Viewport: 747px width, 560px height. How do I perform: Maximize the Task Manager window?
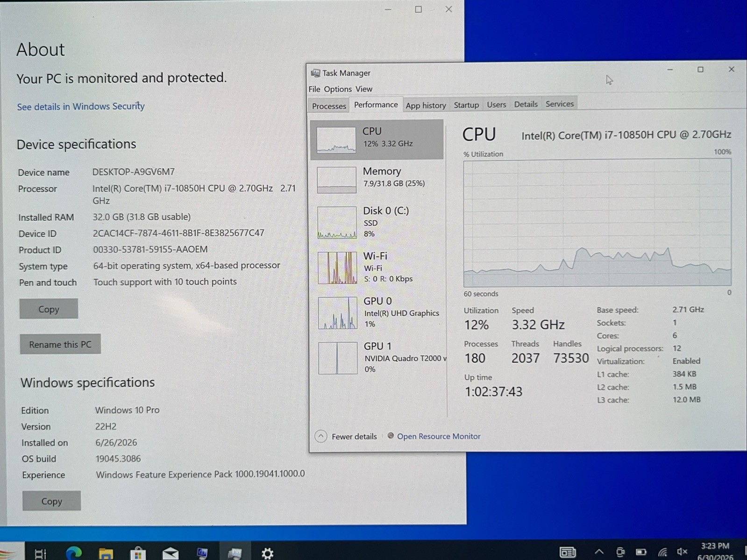700,70
